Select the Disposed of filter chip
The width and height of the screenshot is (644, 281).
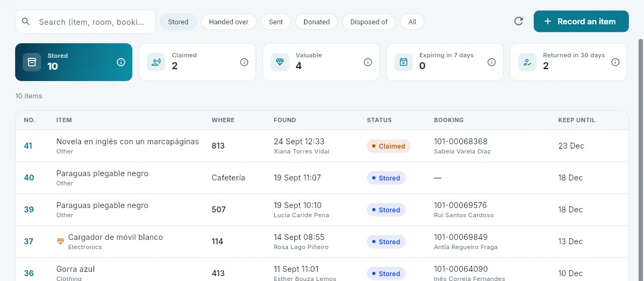point(369,22)
